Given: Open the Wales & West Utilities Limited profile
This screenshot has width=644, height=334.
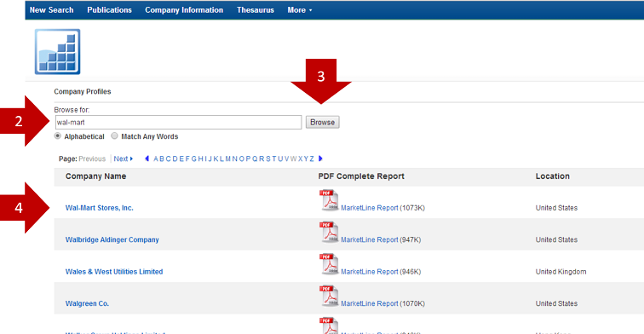Looking at the screenshot, I should [114, 272].
